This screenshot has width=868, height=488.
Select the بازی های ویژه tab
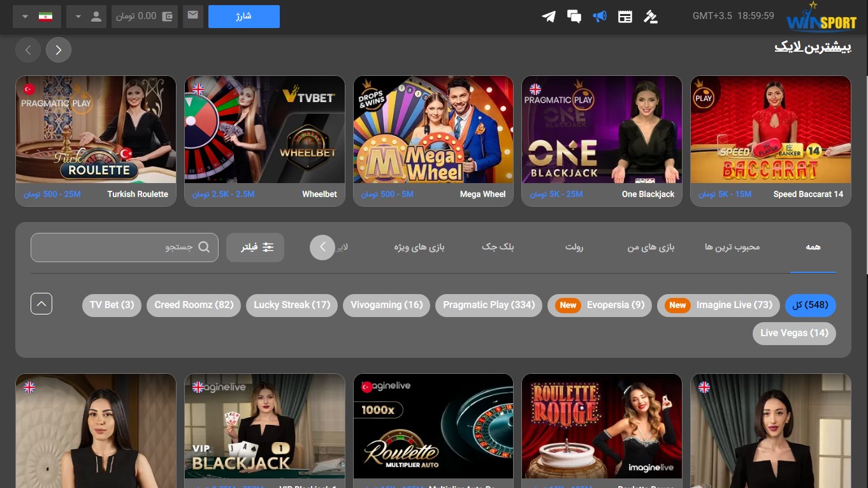point(419,247)
